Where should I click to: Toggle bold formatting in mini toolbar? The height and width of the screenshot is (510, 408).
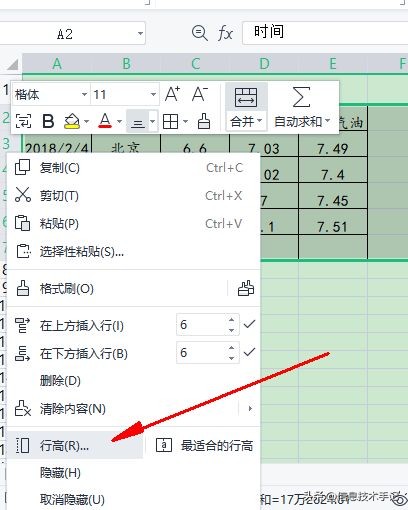[48, 121]
